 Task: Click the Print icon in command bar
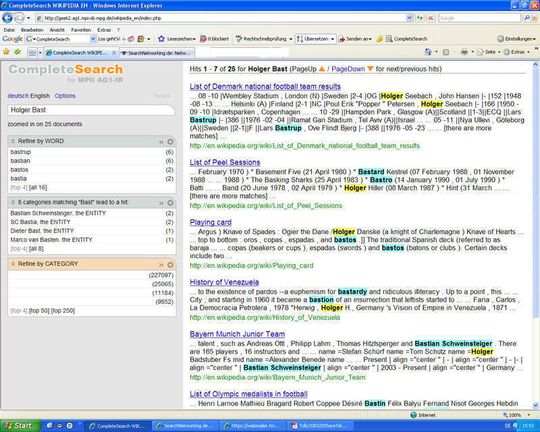click(x=464, y=52)
